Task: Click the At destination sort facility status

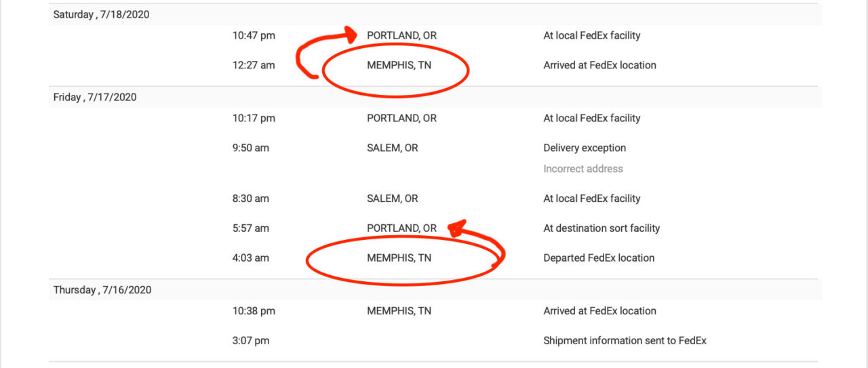Action: pos(601,228)
